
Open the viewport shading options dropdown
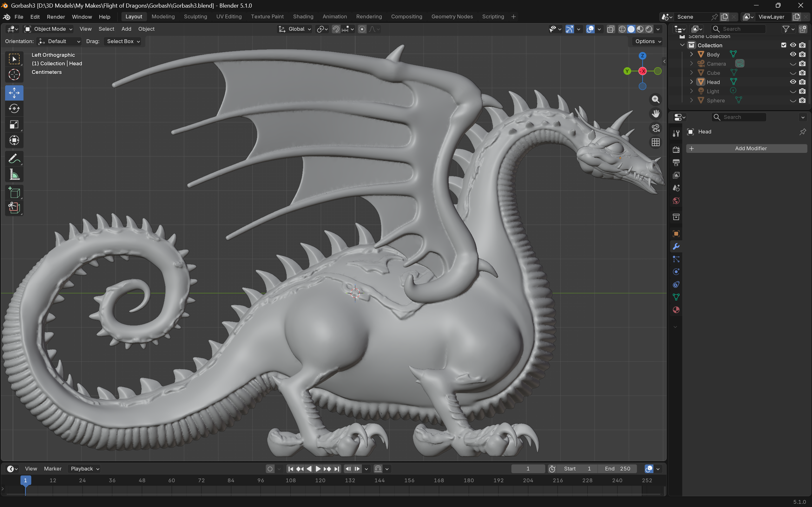(658, 29)
